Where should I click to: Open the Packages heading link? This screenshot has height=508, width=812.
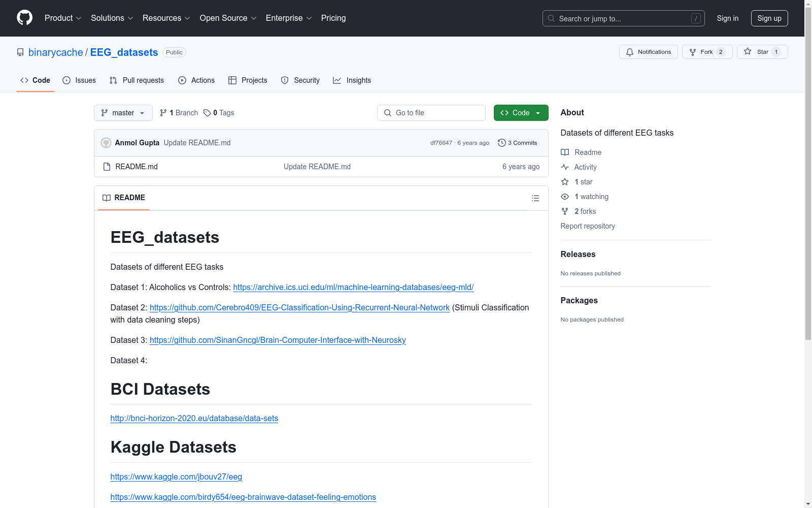(x=579, y=300)
